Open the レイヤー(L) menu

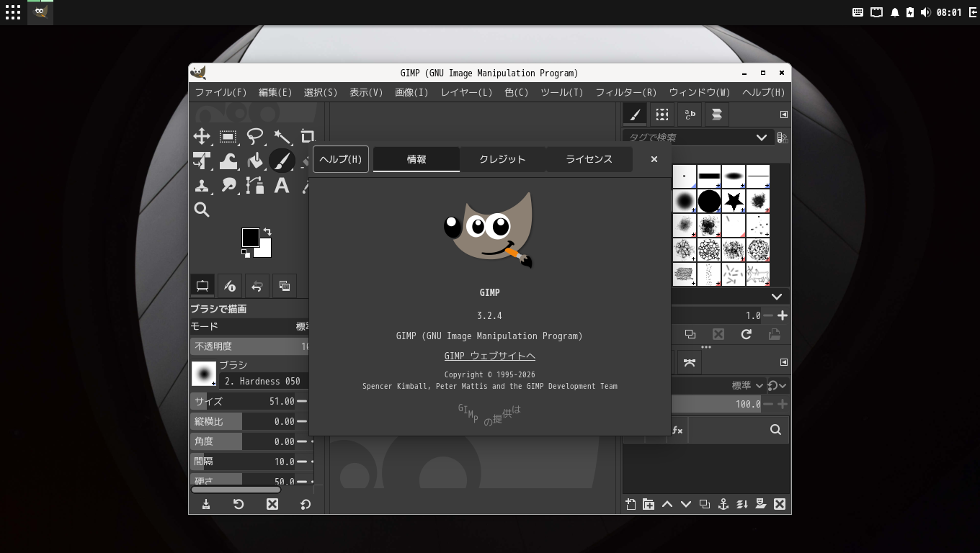(x=466, y=92)
